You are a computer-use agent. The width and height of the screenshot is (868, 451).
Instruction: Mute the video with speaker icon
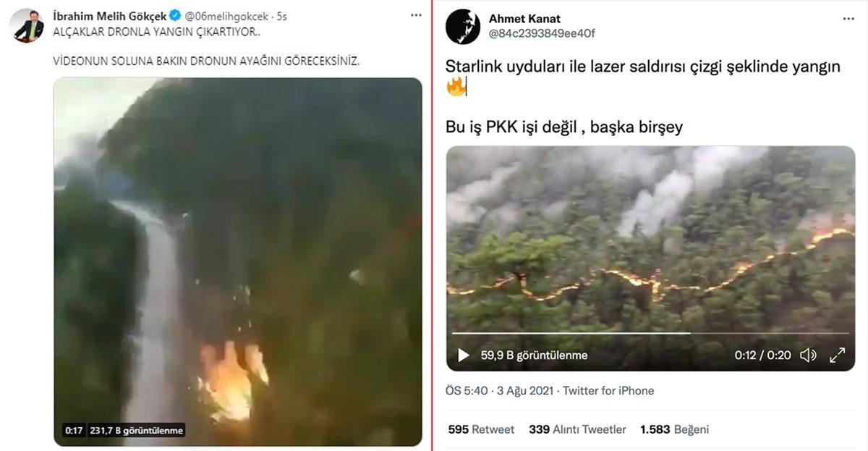808,355
